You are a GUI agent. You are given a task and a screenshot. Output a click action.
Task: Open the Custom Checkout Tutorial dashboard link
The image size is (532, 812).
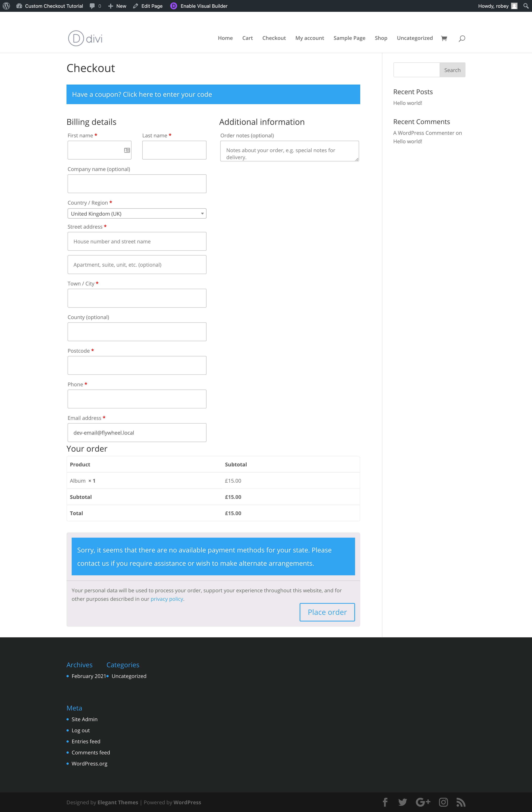(50, 6)
